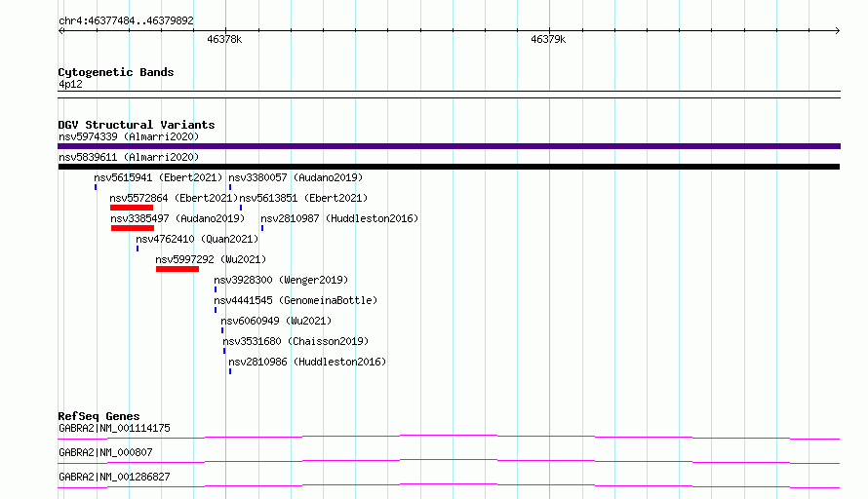The image size is (868, 499).
Task: Select the 4p12 band label
Action: [x=70, y=84]
